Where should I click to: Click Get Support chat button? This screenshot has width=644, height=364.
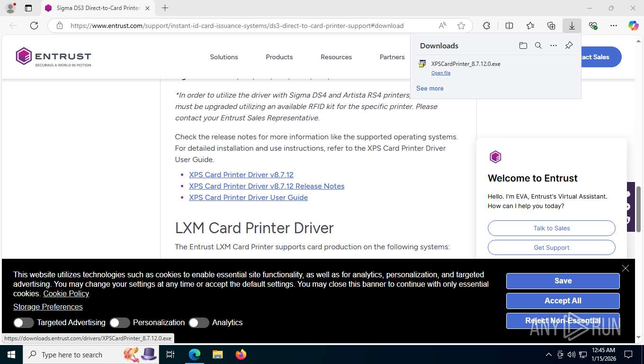click(x=552, y=247)
